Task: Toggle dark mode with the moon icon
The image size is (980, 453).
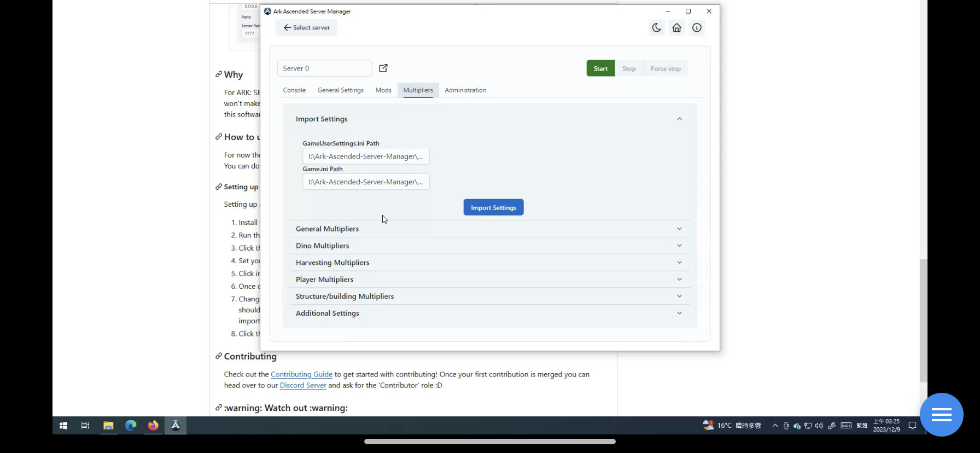Action: [656, 28]
